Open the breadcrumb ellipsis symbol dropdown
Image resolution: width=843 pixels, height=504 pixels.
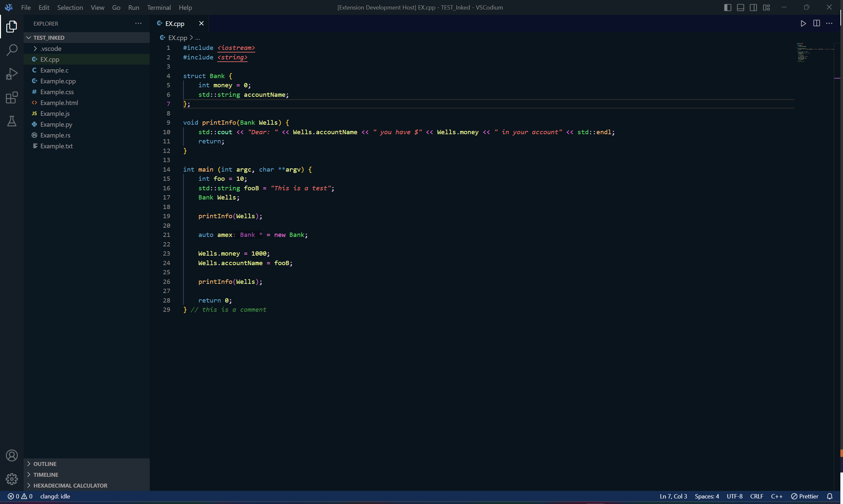(x=197, y=38)
